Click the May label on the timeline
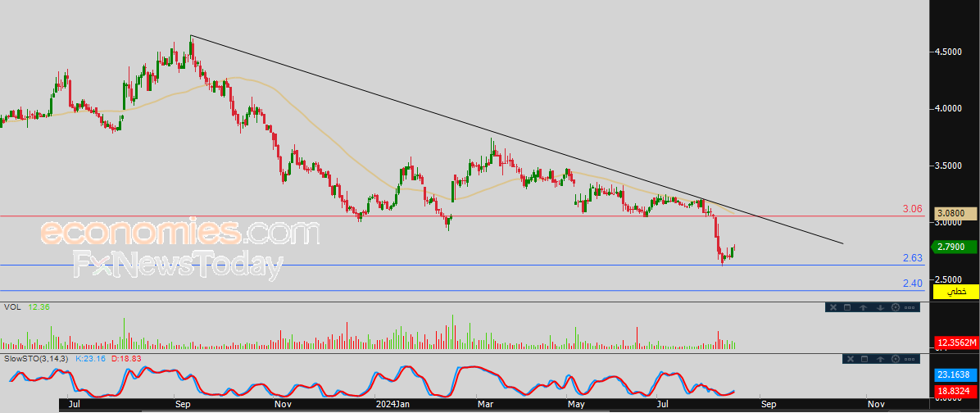This screenshot has width=980, height=413. click(x=575, y=404)
